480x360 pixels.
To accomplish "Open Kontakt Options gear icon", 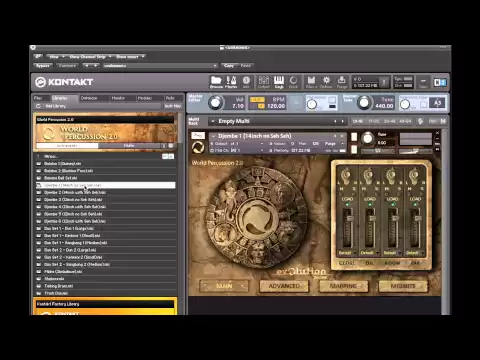I will tap(326, 82).
